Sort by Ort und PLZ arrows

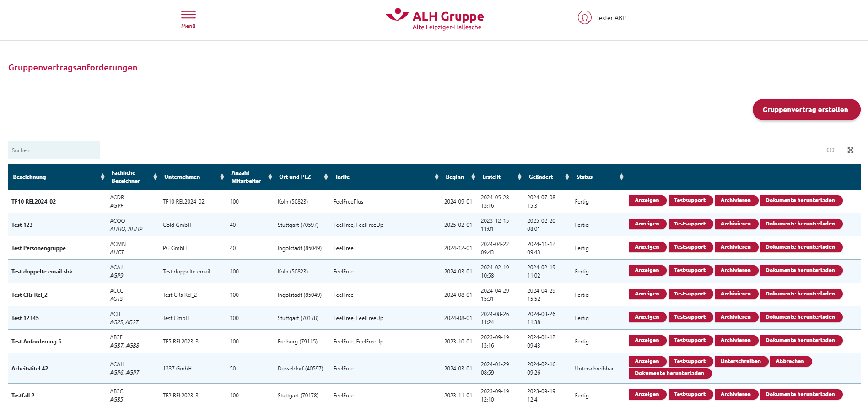point(326,177)
